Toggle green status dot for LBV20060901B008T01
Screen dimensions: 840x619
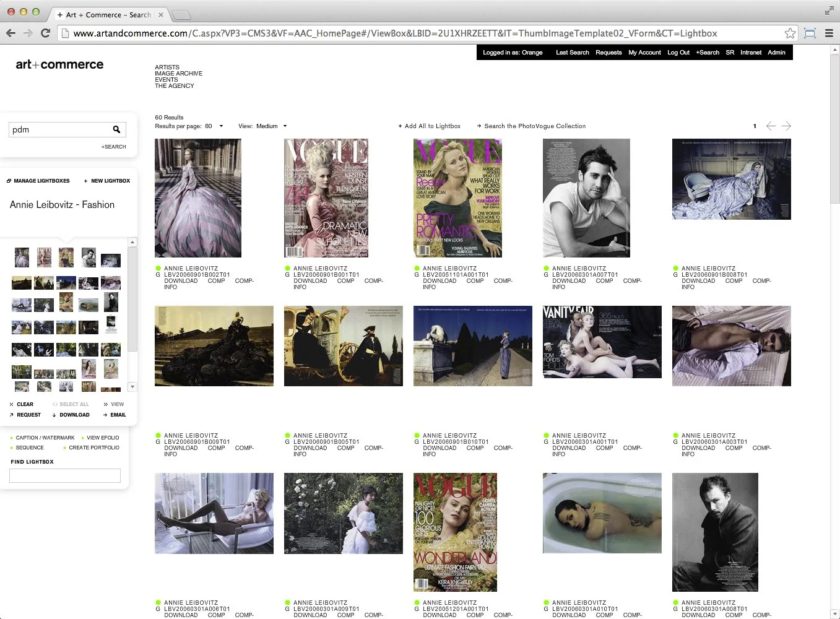(675, 268)
